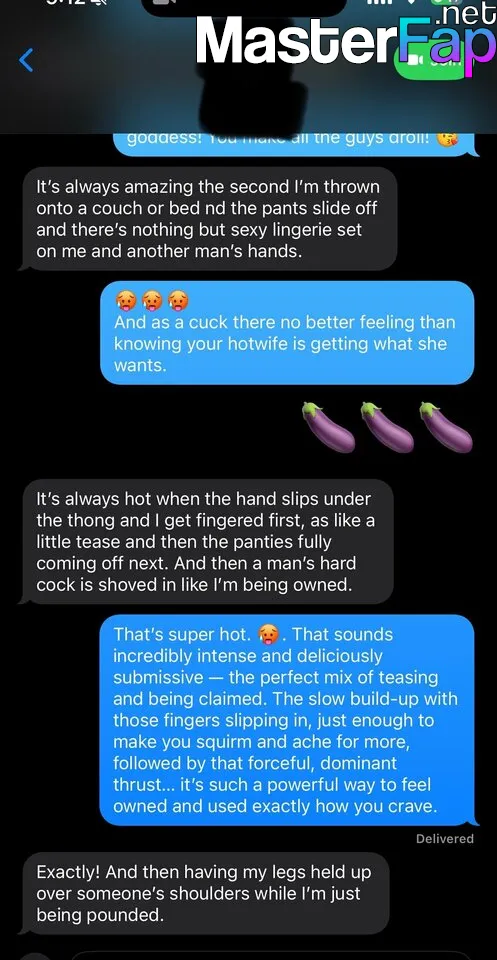Select the first hot-face emoji of the trio
This screenshot has width=497, height=960.
(125, 301)
